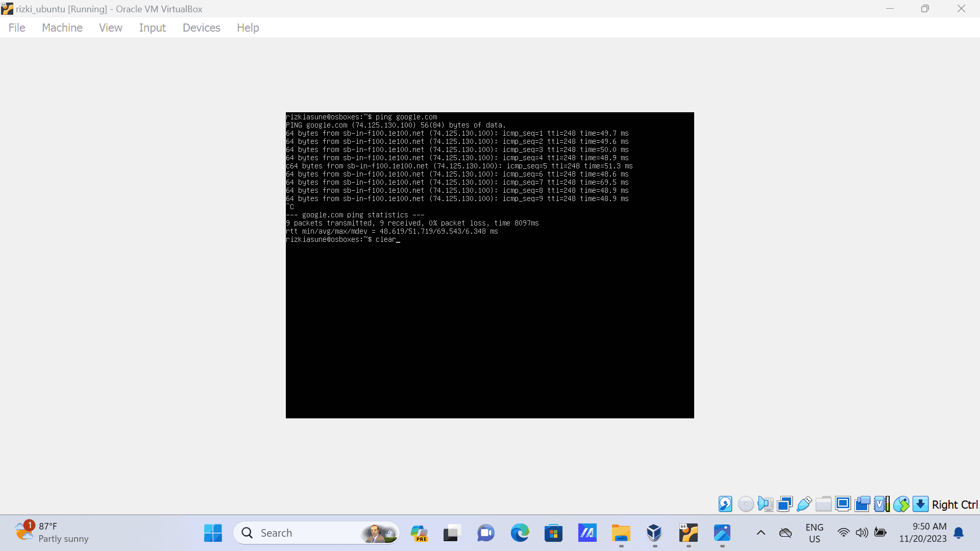Minimize the VirtualBox window
This screenshot has height=551, width=980.
(890, 9)
